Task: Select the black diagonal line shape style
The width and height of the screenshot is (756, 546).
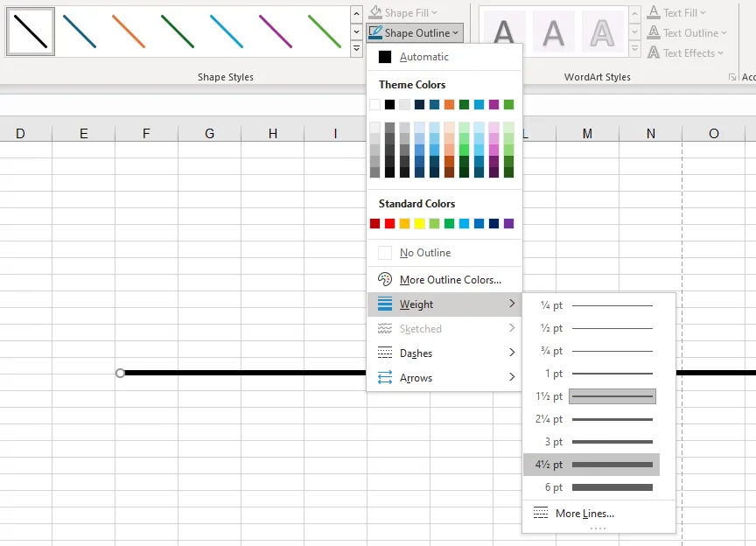Action: pos(31,31)
